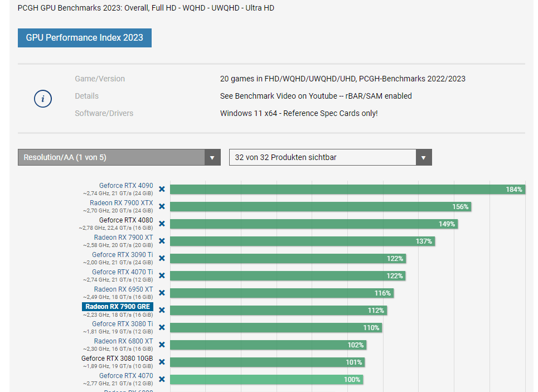The width and height of the screenshot is (538, 392).
Task: Click the 116% bar of RX 6950 XT
Action: (x=282, y=293)
